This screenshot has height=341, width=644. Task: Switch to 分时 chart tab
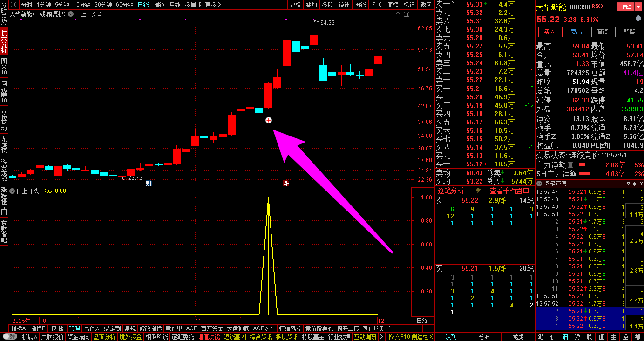pos(27,5)
